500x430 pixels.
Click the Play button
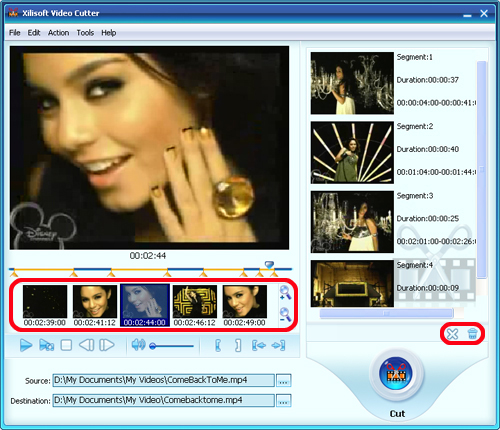click(x=26, y=345)
